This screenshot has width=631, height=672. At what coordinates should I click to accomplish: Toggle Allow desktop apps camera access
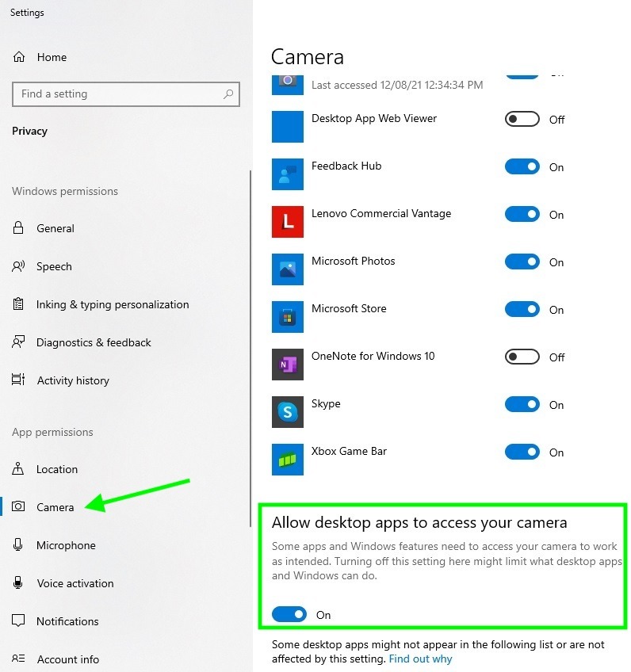tap(289, 614)
